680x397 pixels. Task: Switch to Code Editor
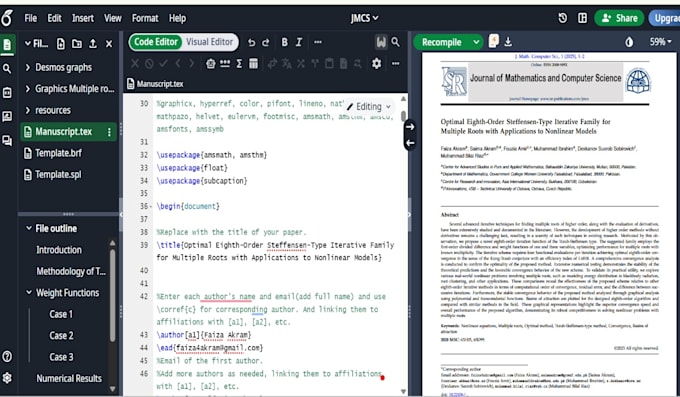coord(156,42)
